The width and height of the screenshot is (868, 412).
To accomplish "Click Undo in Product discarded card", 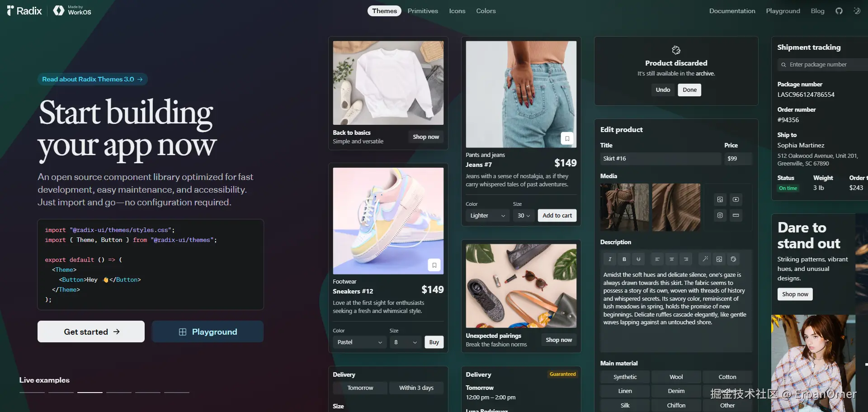I will point(663,90).
